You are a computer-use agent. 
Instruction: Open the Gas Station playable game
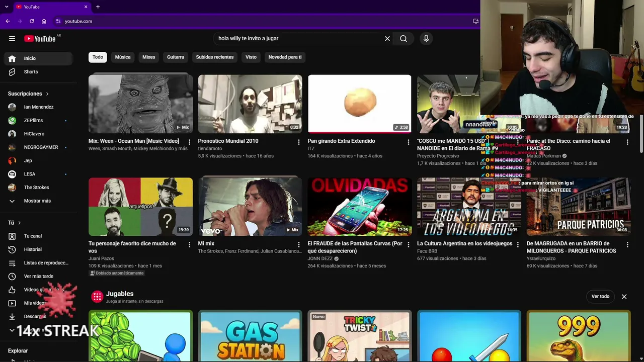tap(250, 336)
